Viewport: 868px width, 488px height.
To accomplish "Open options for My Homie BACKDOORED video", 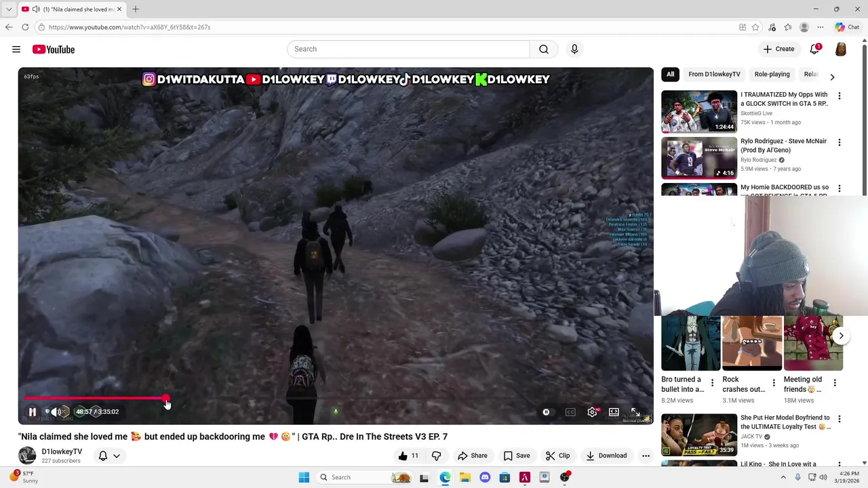I will coord(840,188).
